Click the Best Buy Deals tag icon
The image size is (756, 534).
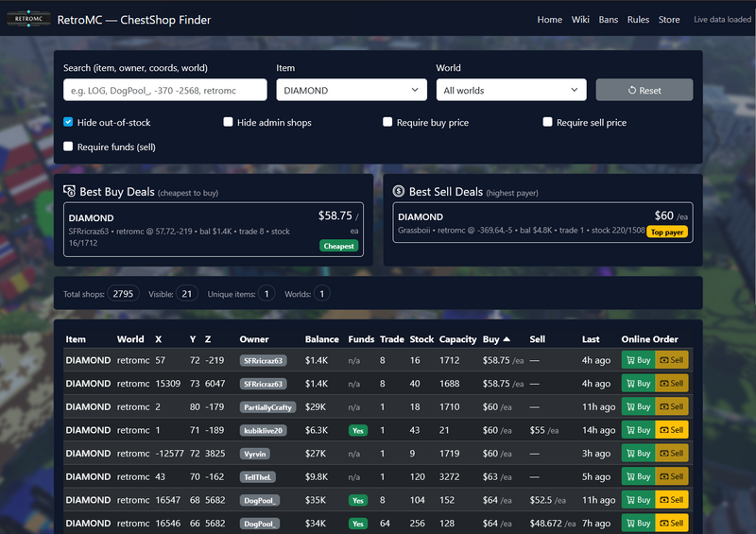(x=70, y=192)
